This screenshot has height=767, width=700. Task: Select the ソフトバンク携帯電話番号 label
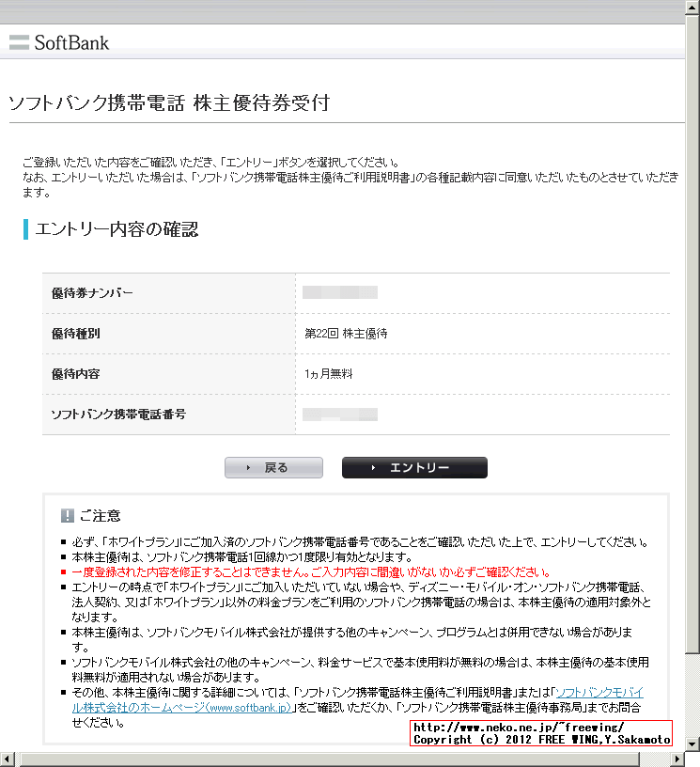tap(118, 415)
